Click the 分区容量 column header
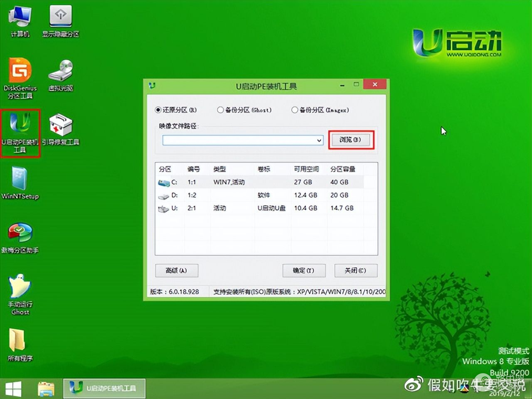 pyautogui.click(x=343, y=169)
